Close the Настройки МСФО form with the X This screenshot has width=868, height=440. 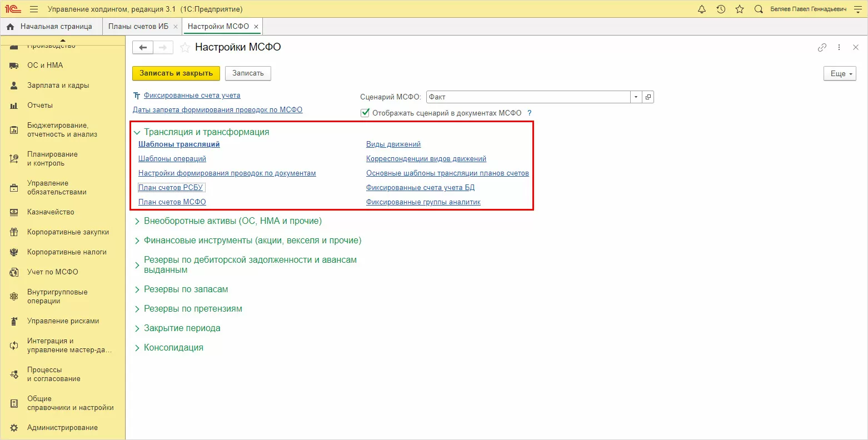click(856, 48)
